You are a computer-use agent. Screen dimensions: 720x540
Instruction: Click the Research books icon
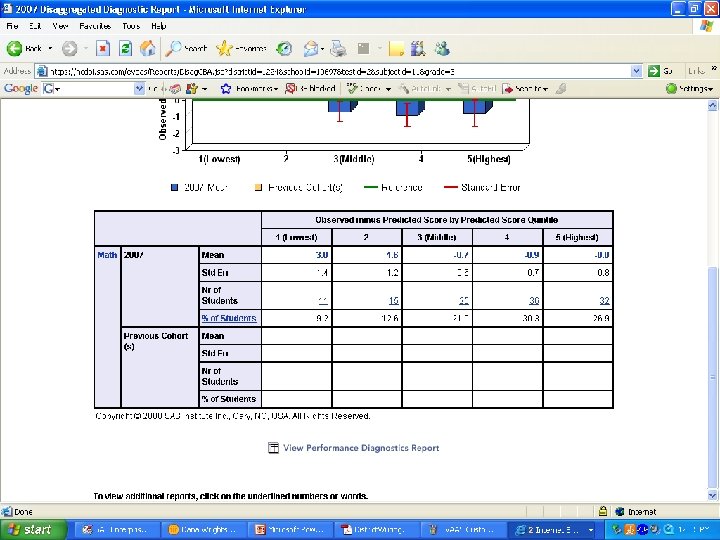click(x=418, y=48)
